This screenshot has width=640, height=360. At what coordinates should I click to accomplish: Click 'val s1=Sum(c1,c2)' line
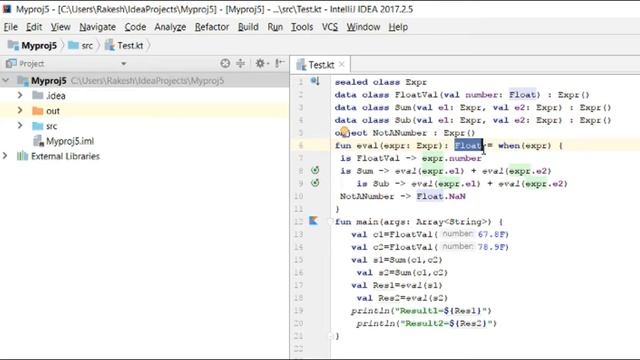[x=396, y=260]
